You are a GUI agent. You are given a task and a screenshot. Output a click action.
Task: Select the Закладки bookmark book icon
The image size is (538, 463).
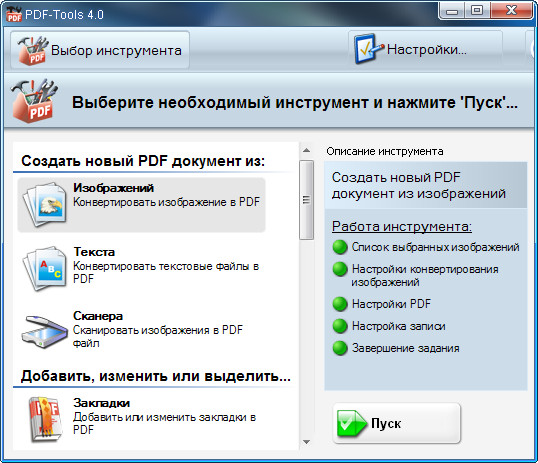[45, 419]
